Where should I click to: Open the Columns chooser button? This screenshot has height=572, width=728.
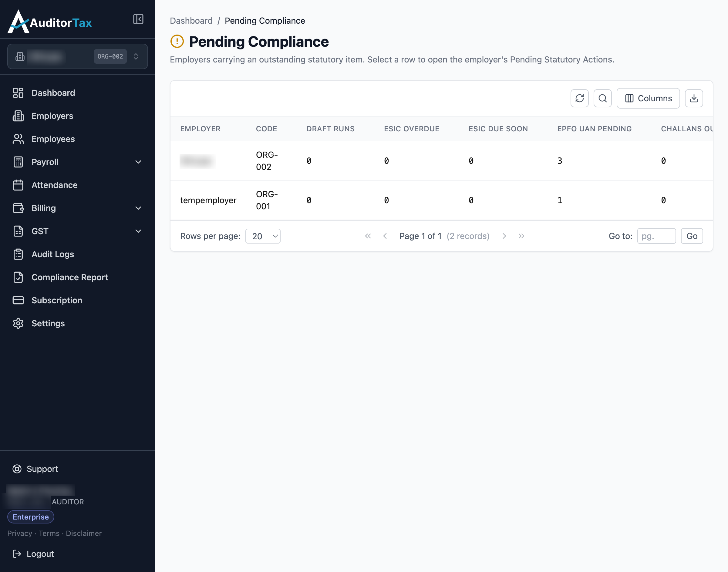tap(648, 98)
